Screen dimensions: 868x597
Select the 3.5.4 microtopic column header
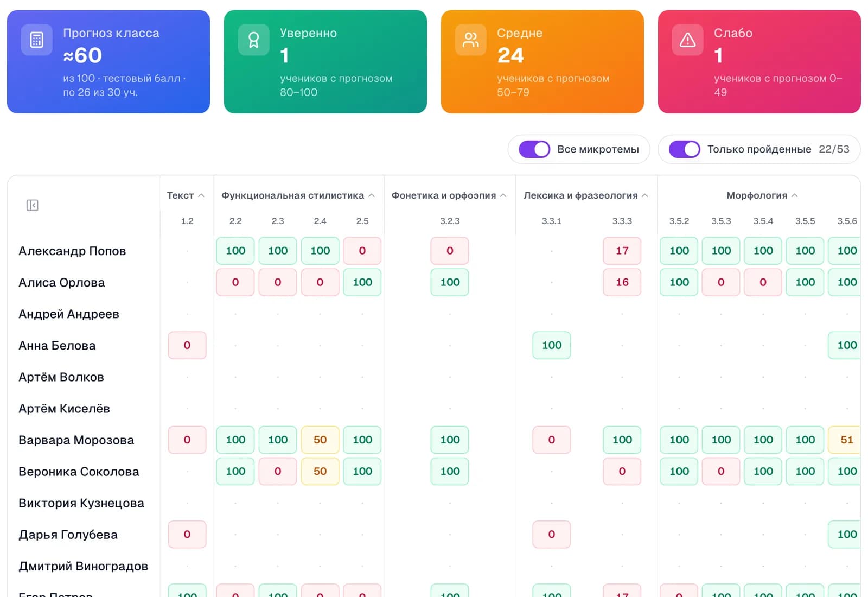[x=763, y=221]
